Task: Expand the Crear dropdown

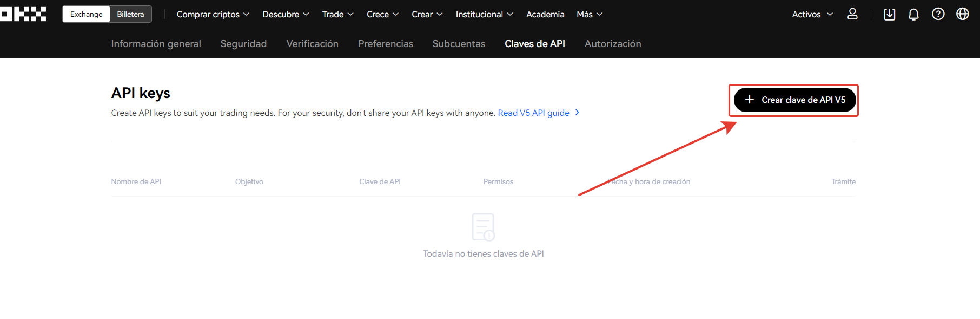Action: (427, 15)
